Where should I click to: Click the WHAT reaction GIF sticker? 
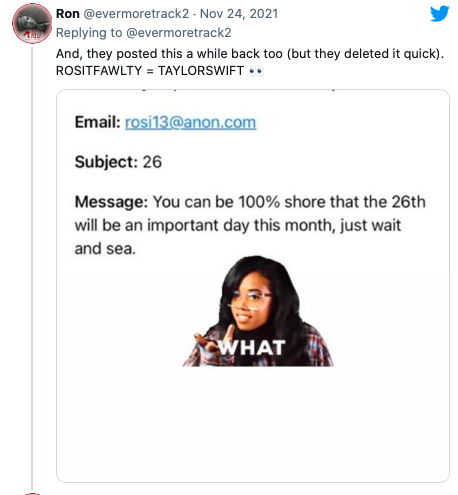(x=258, y=311)
